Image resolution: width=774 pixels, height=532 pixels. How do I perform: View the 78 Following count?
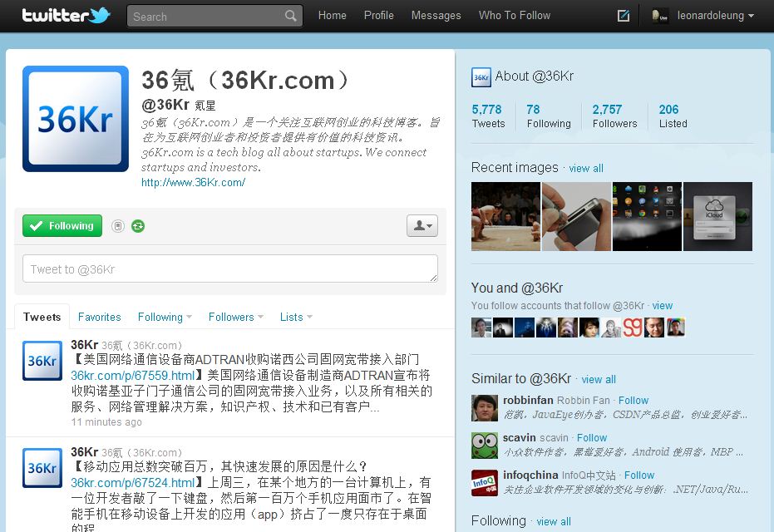click(549, 116)
